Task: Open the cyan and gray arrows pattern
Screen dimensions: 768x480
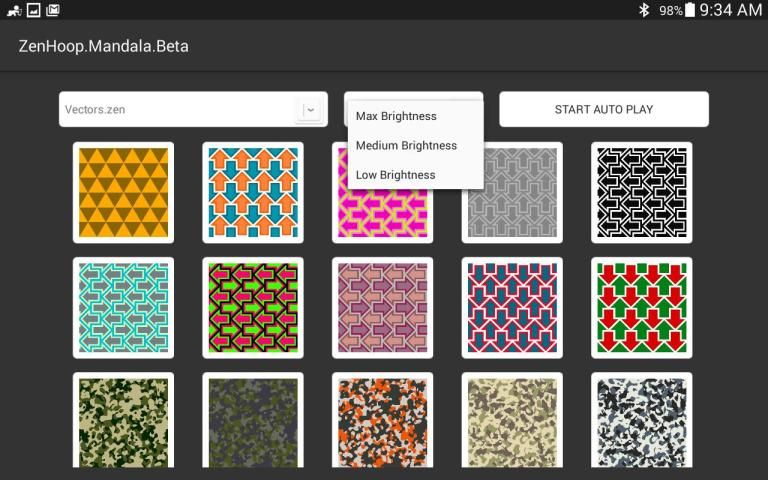Action: coord(123,307)
